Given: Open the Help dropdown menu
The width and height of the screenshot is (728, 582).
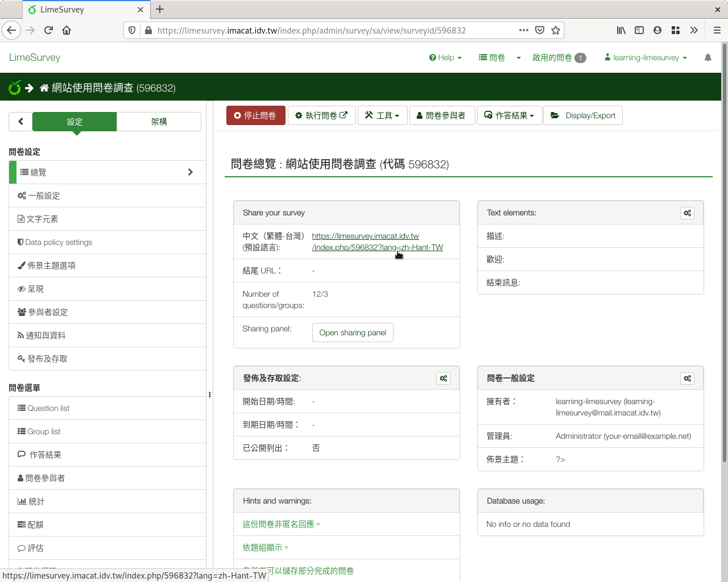Looking at the screenshot, I should tap(445, 57).
